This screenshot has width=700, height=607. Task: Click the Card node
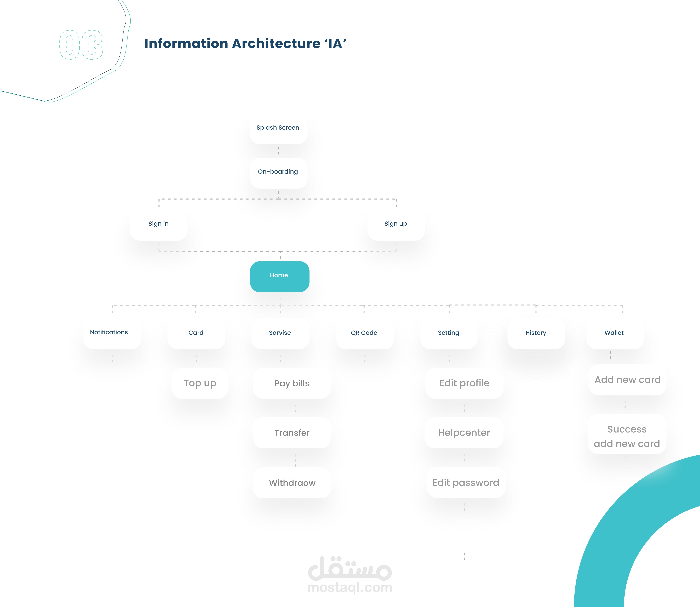196,333
